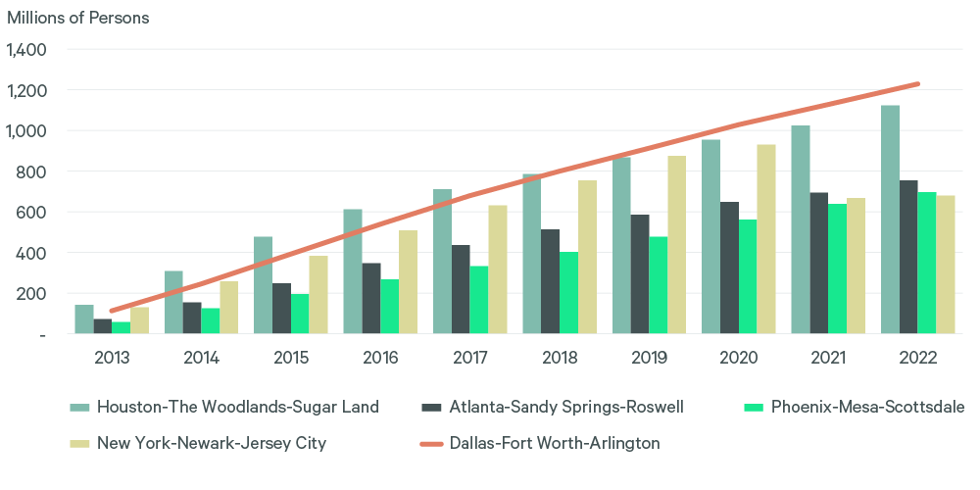Click the Houston bar for 2014
The height and width of the screenshot is (490, 980).
coord(173,303)
